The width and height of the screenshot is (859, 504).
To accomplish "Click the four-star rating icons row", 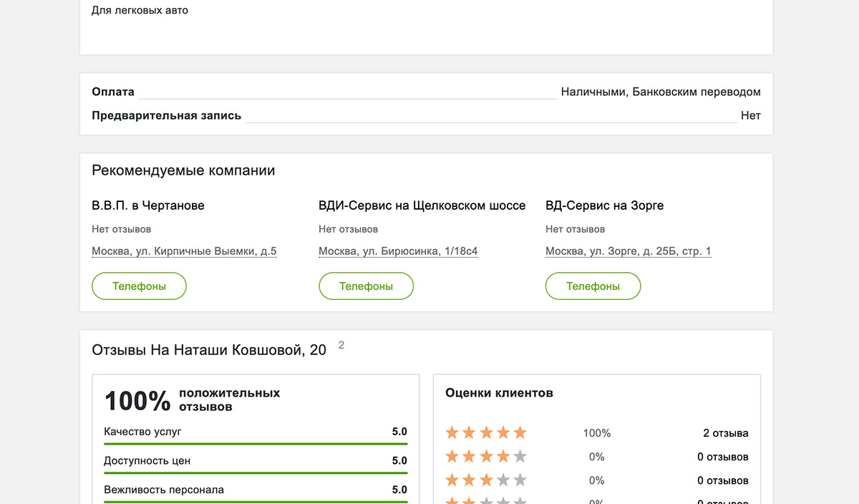I will point(486,456).
